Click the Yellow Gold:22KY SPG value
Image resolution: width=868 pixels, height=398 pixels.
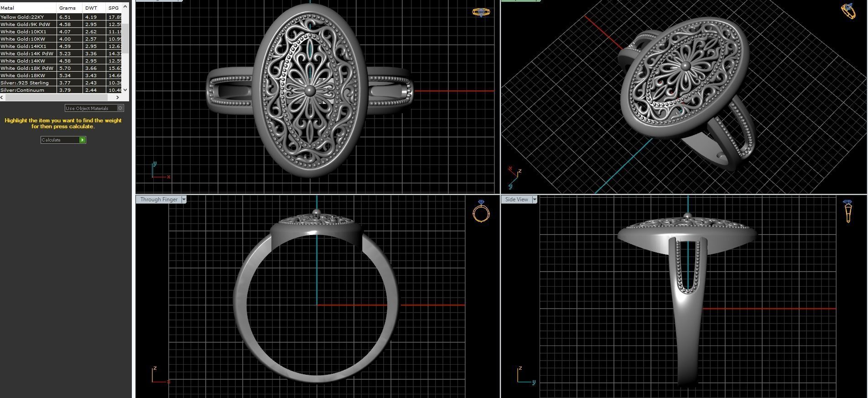click(115, 17)
